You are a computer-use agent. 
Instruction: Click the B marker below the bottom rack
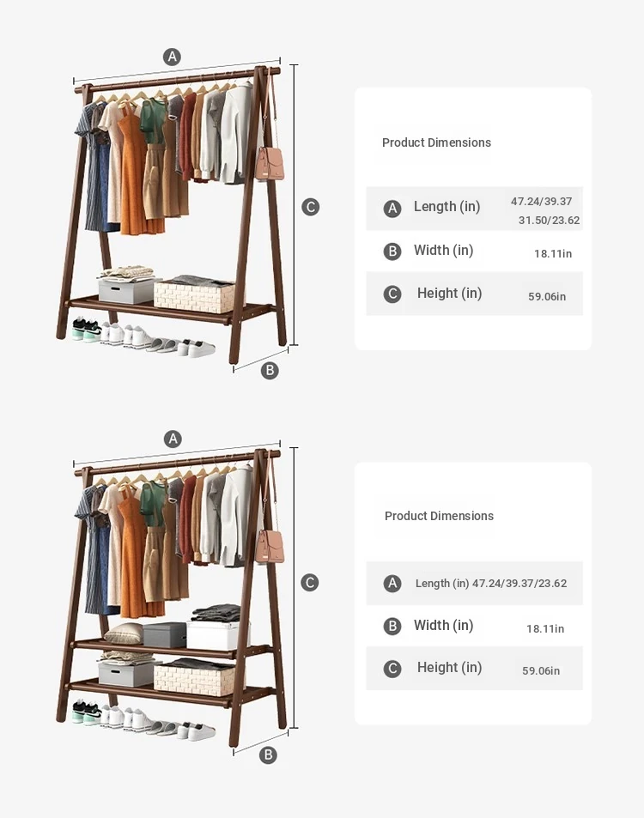268,754
